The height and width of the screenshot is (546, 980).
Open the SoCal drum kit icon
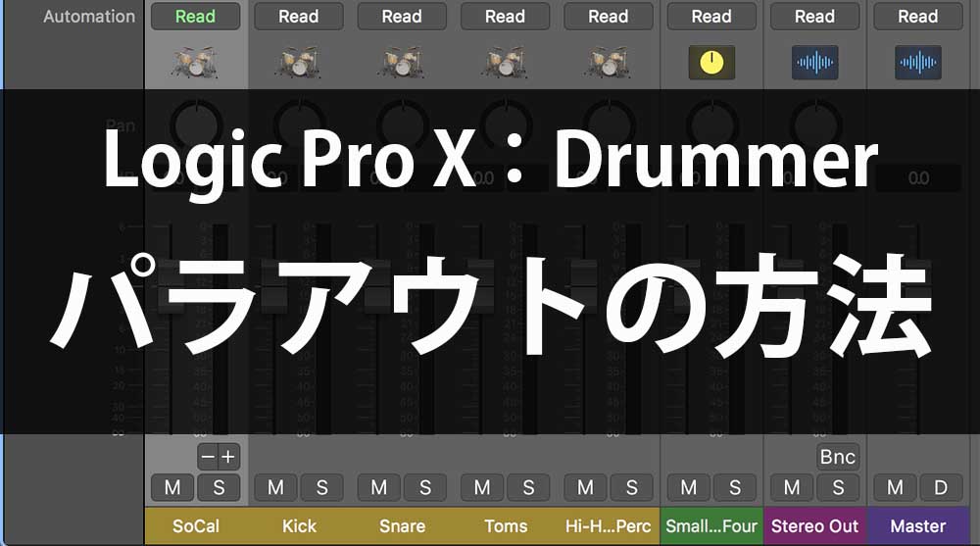coord(196,62)
